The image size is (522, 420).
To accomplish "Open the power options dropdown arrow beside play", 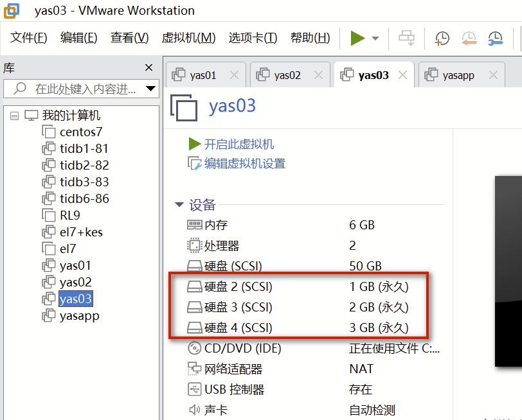I will pyautogui.click(x=375, y=39).
